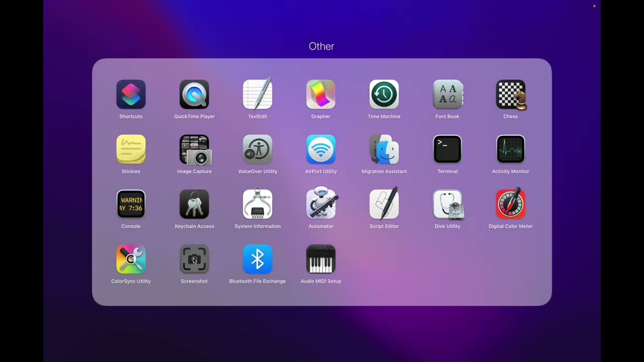Open Time Machine icon
Viewport: 644px width, 362px height.
pos(384,95)
